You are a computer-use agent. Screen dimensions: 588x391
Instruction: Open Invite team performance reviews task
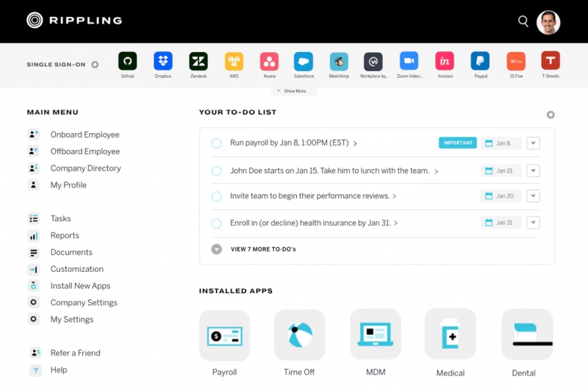click(313, 196)
